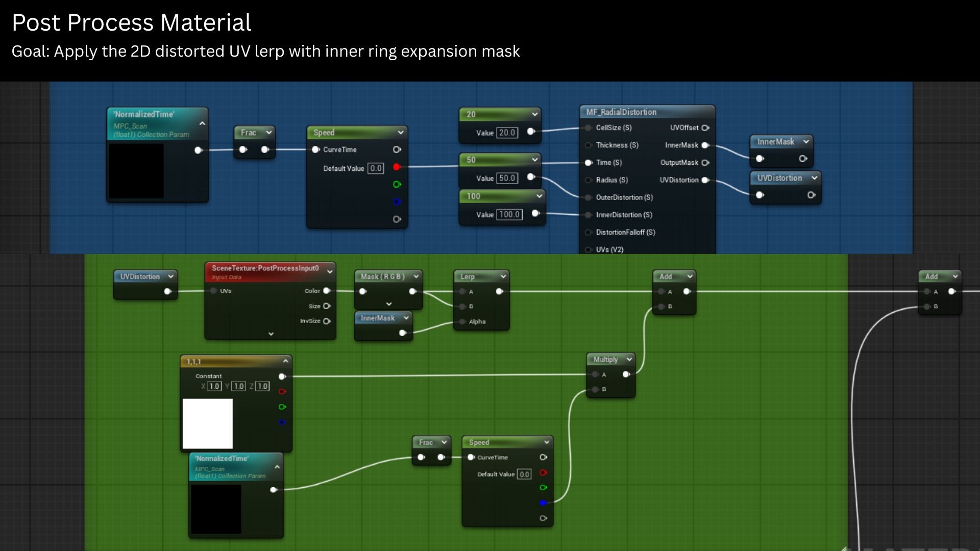
Task: Click the Multiply node's output pin
Action: tap(626, 374)
